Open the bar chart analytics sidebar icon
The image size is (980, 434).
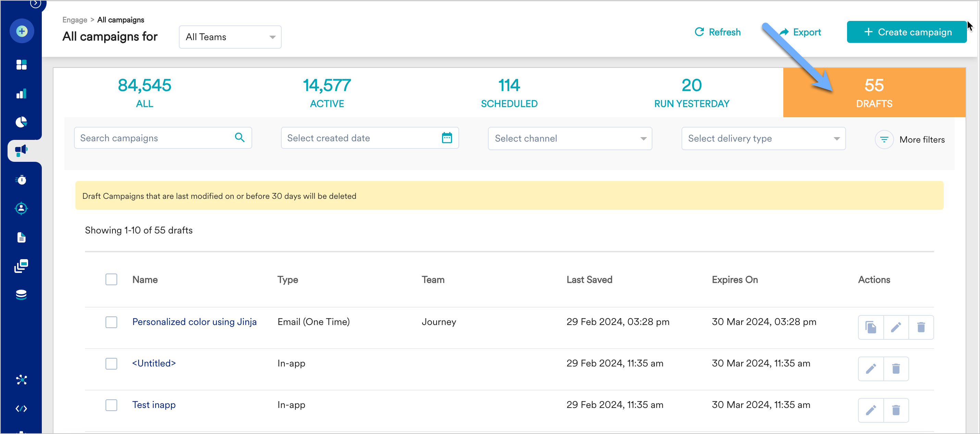pyautogui.click(x=21, y=94)
